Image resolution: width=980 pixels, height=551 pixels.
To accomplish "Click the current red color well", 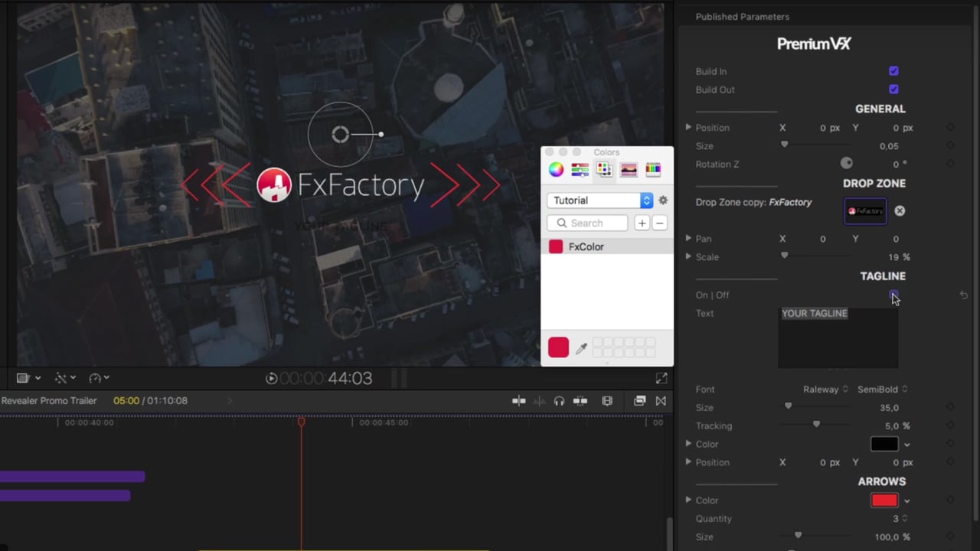I will point(558,347).
